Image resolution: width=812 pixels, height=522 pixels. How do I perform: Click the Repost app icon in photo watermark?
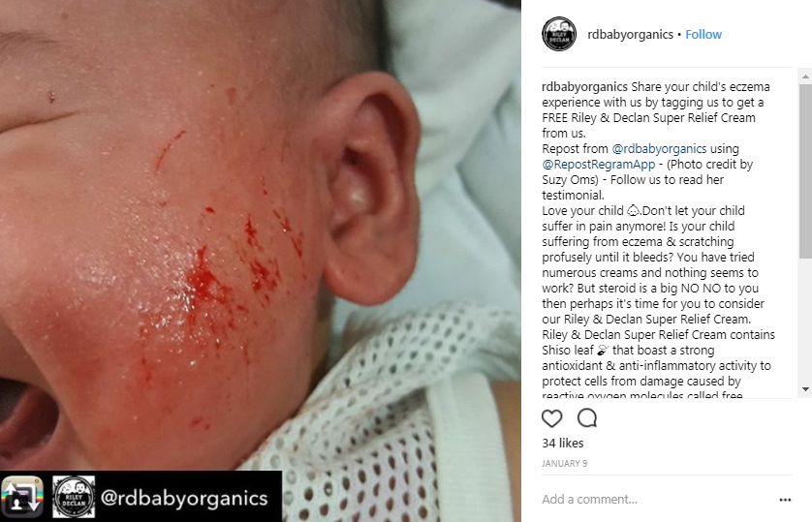point(21,497)
